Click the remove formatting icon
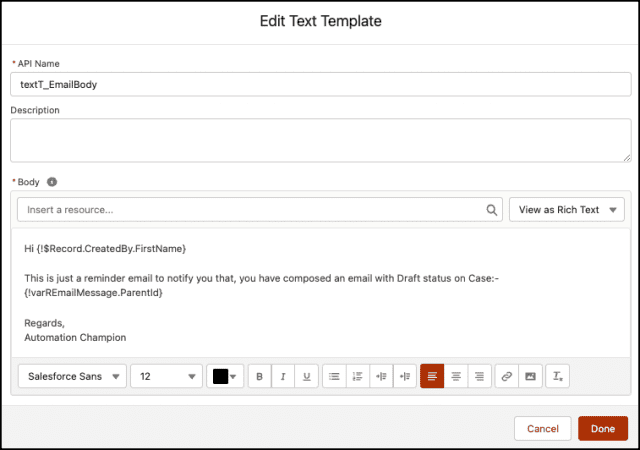This screenshot has width=640, height=450. 558,377
